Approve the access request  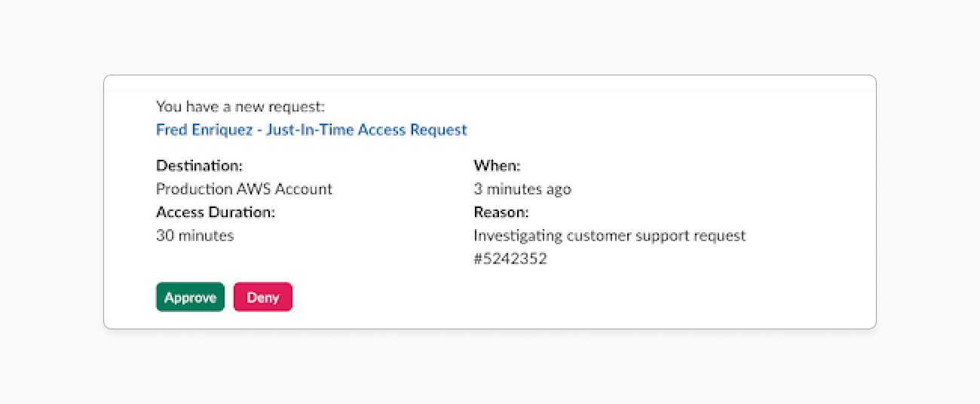[190, 297]
